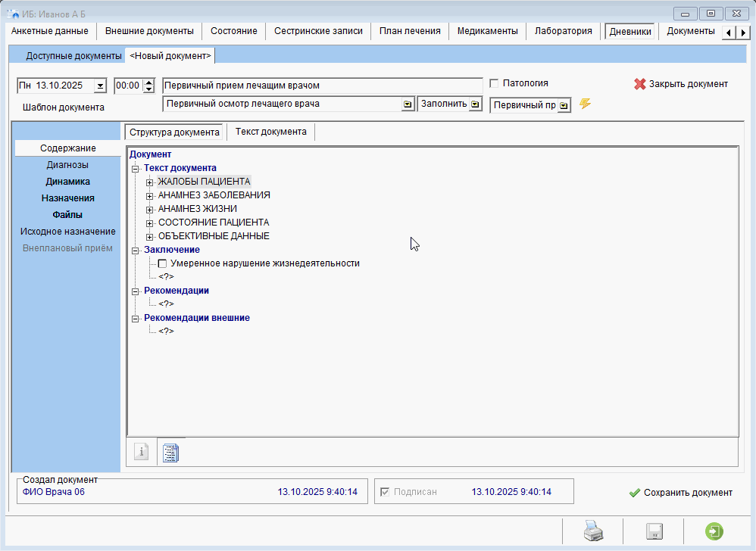The width and height of the screenshot is (756, 551).
Task: Click red X icon of Закрыть документ
Action: pos(640,84)
